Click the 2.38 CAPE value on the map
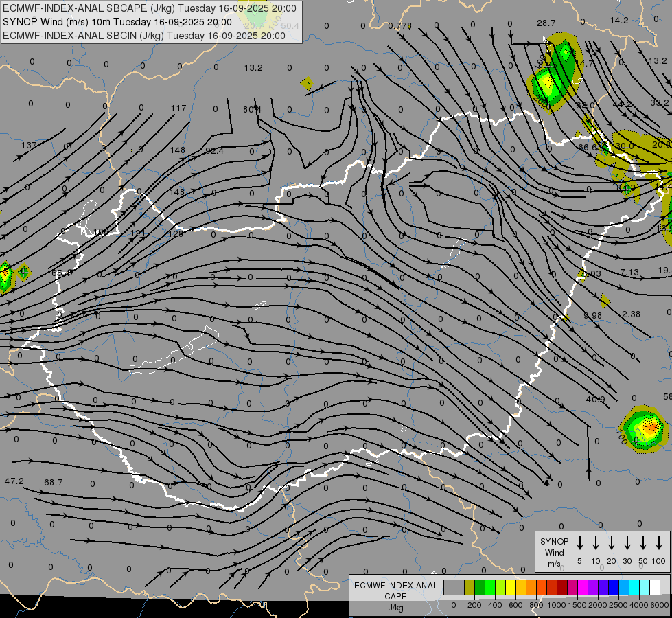This screenshot has width=672, height=618. [x=631, y=314]
